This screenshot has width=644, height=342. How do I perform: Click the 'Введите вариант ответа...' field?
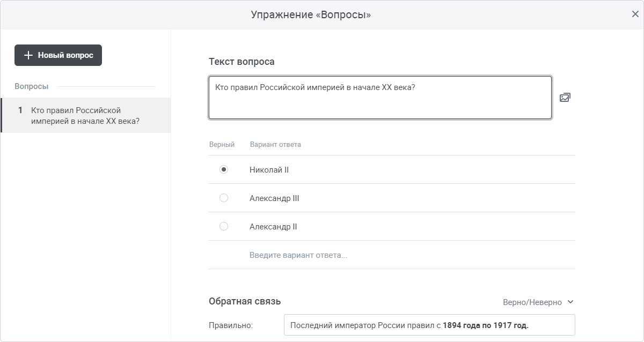click(x=298, y=255)
